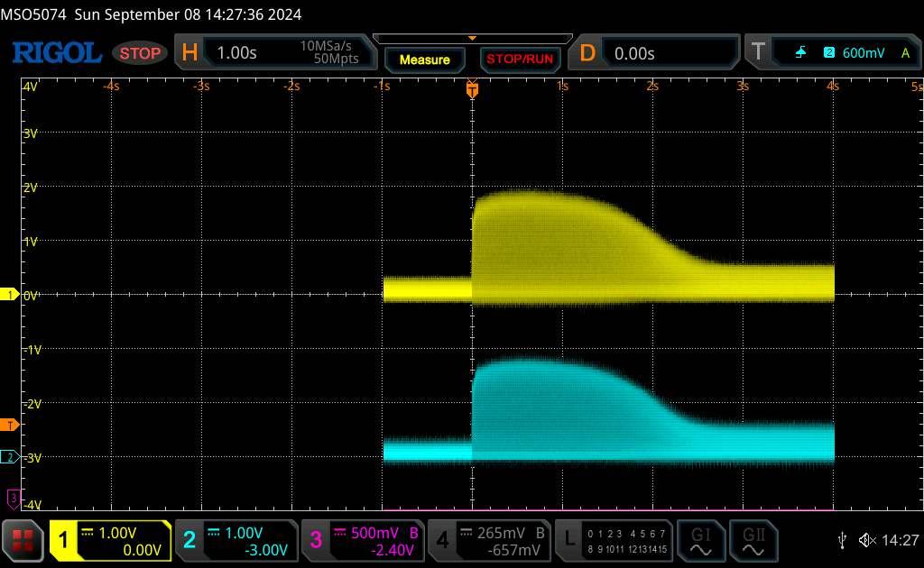Open the function navigation grid icon
This screenshot has width=924, height=568.
point(23,540)
